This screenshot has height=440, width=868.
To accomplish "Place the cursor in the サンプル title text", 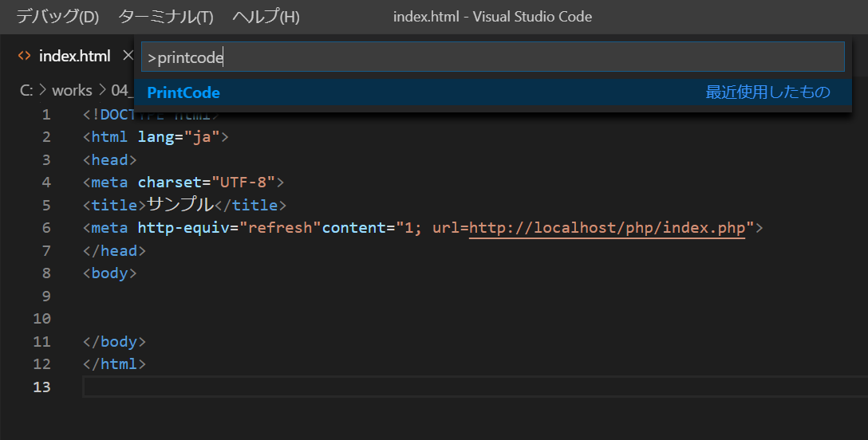I will click(181, 205).
